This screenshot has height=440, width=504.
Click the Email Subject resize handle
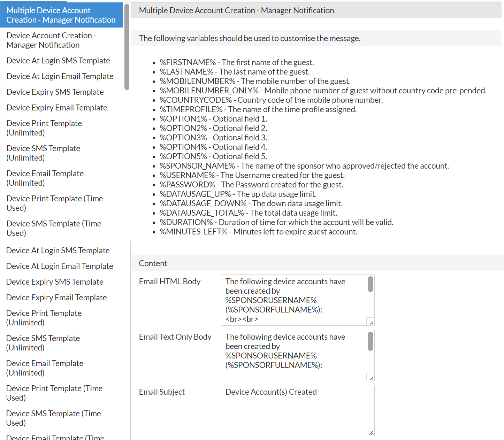[371, 433]
